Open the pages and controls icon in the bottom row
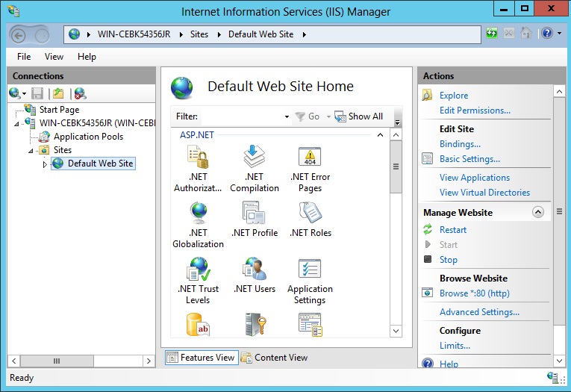 click(x=311, y=324)
